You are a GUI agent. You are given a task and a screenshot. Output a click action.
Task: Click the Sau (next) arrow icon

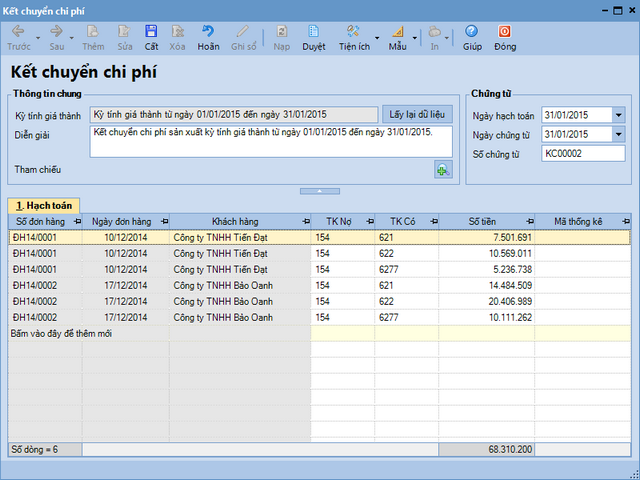coord(56,31)
